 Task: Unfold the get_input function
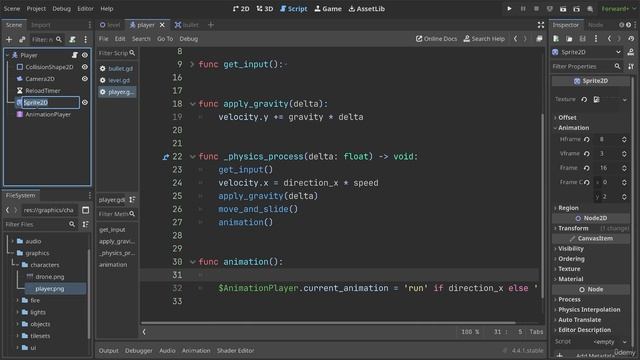192,64
